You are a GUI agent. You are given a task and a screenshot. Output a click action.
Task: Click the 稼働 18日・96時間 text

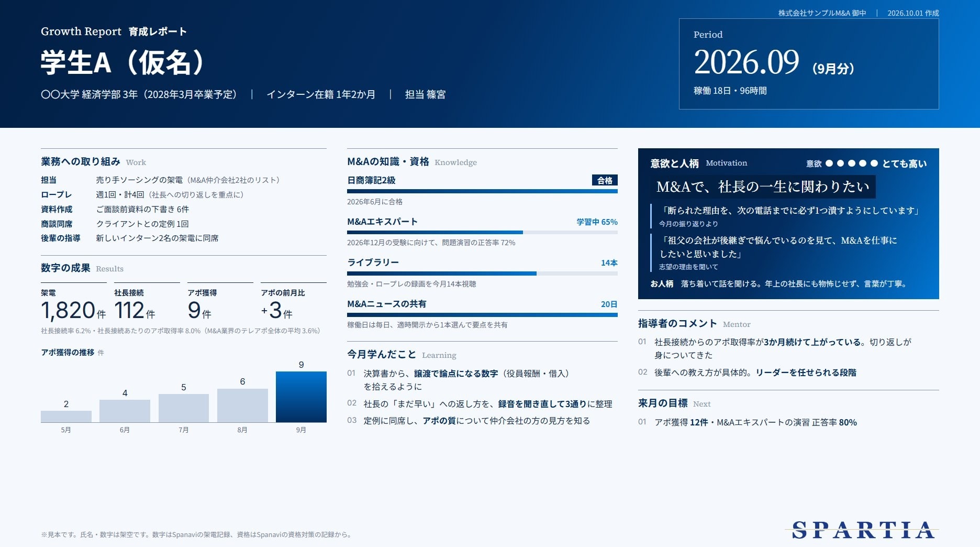pyautogui.click(x=730, y=91)
